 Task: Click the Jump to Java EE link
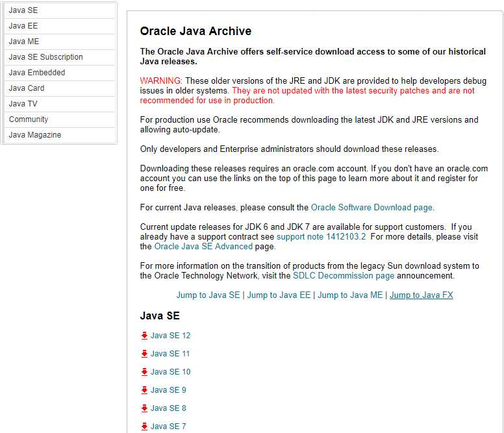pyautogui.click(x=279, y=295)
